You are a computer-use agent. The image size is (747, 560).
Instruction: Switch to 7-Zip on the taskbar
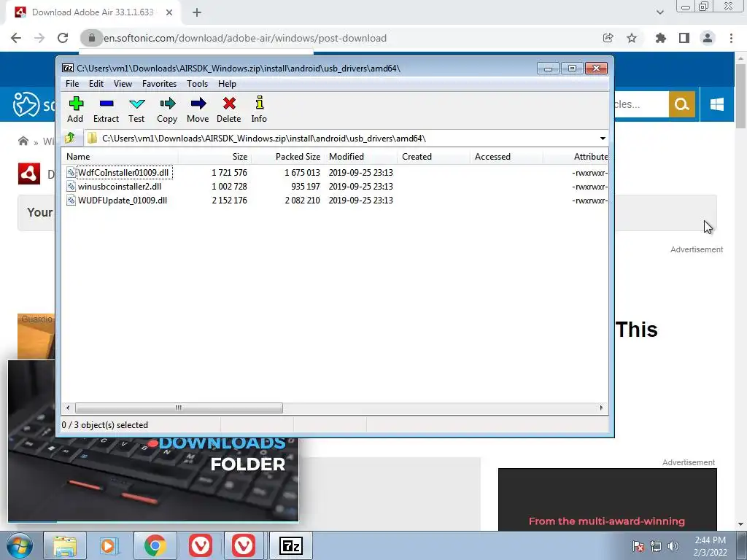click(x=291, y=545)
